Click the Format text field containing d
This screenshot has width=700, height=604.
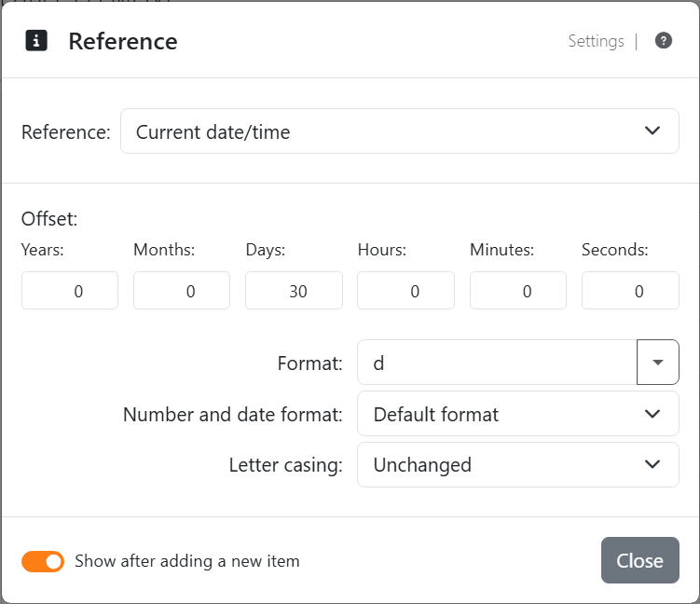point(497,362)
